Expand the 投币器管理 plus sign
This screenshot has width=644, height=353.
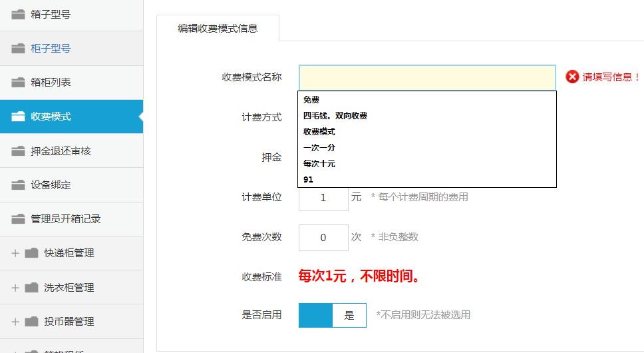point(15,322)
